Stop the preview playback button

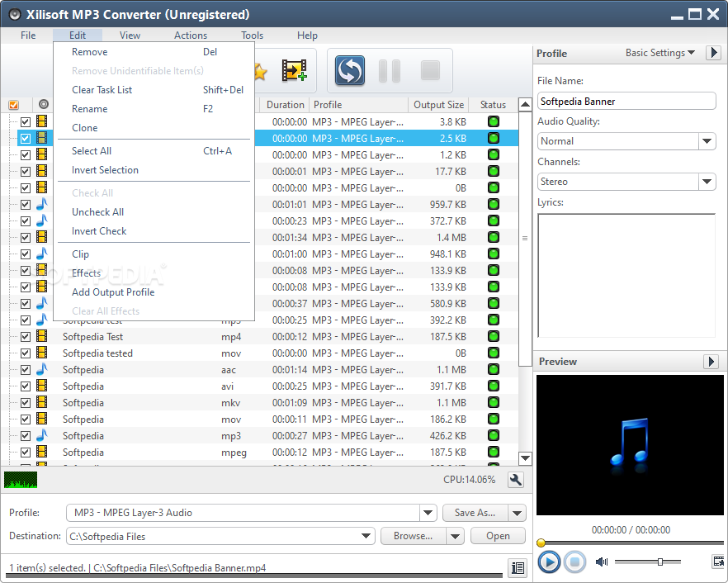point(574,562)
